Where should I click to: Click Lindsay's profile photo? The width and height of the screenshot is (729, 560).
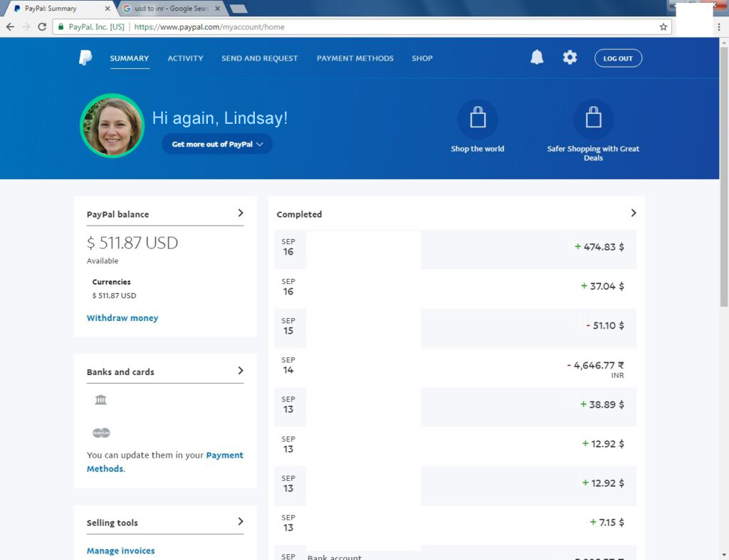click(112, 125)
